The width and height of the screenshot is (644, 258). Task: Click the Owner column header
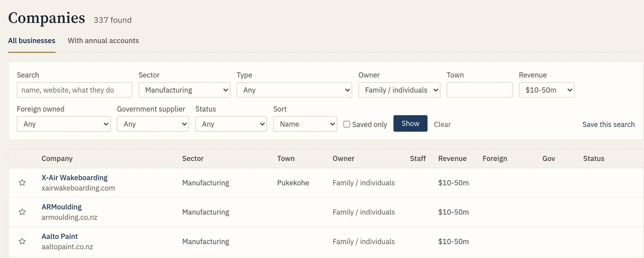coord(343,159)
